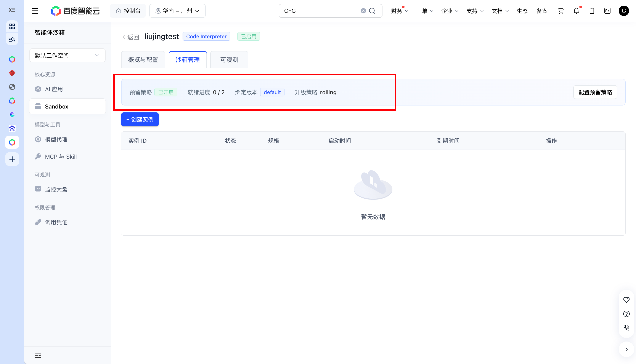Expand the 财务 menu
The image size is (636, 364).
tap(400, 11)
